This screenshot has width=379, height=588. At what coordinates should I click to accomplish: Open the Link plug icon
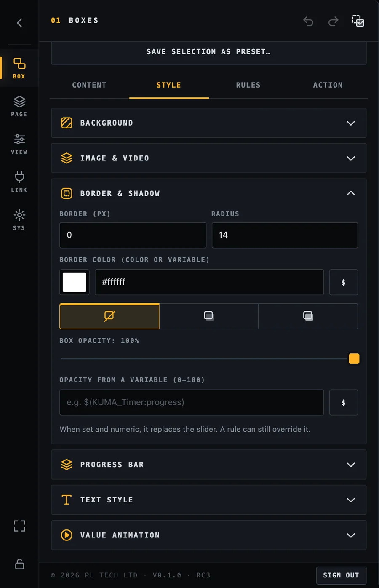click(x=19, y=182)
